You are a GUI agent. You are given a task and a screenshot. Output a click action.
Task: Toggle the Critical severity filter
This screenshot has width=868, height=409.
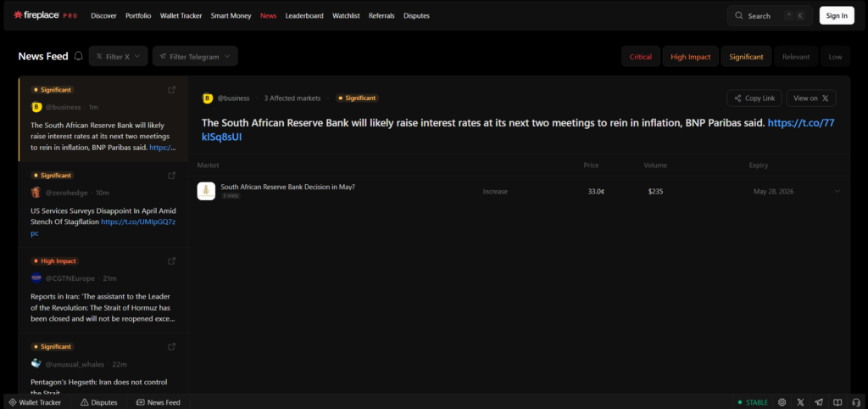coord(641,57)
